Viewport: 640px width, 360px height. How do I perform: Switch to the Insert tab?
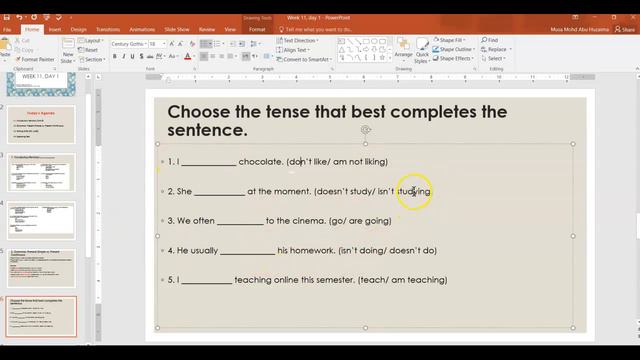(x=55, y=29)
